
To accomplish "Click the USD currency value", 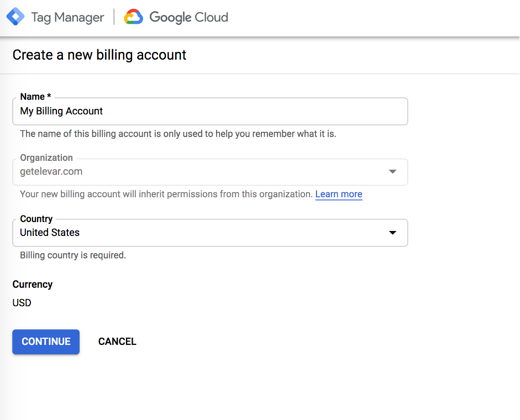I will coord(22,303).
